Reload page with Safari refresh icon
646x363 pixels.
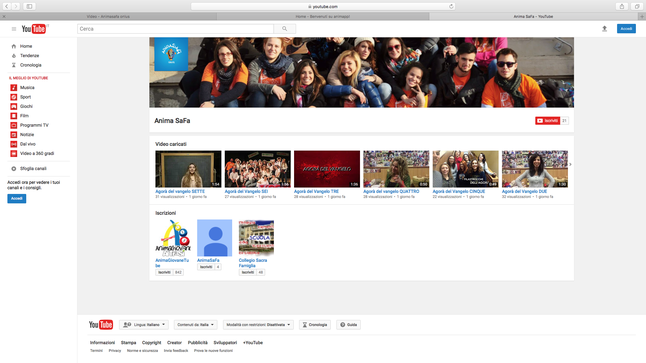click(x=451, y=6)
